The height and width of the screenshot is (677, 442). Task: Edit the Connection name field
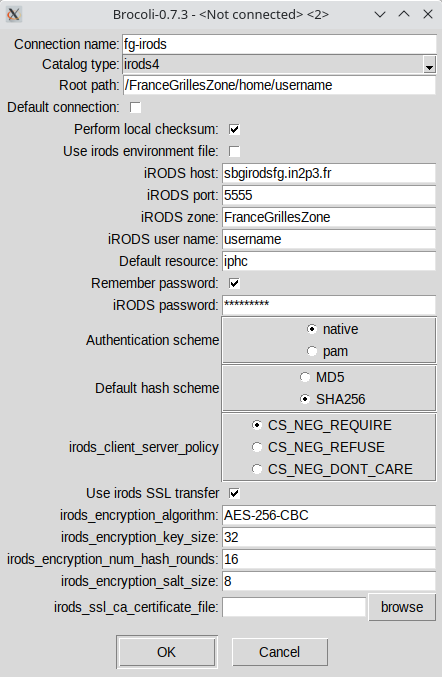click(279, 44)
